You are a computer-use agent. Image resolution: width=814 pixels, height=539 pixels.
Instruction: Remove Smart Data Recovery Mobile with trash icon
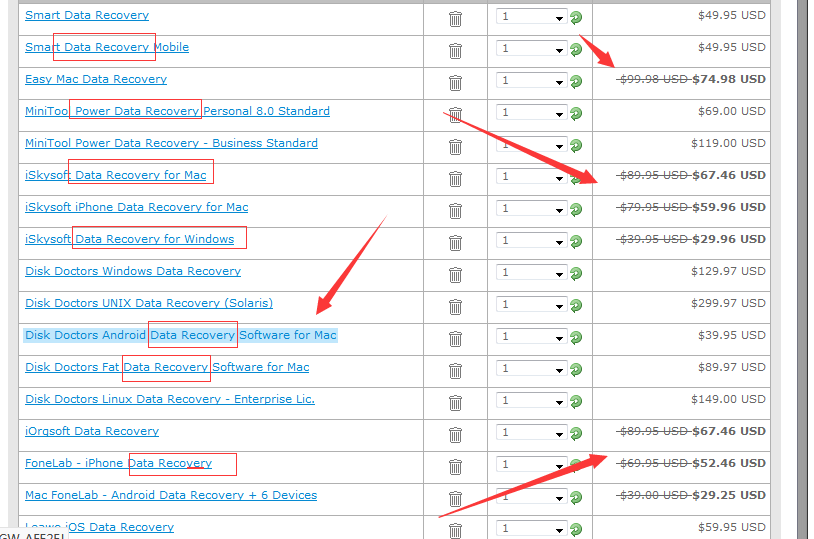click(x=455, y=51)
